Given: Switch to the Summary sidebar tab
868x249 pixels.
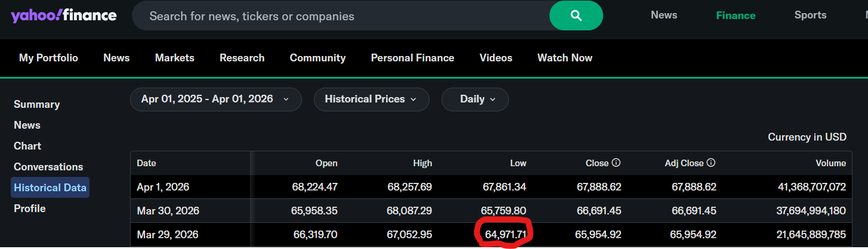Looking at the screenshot, I should 36,104.
